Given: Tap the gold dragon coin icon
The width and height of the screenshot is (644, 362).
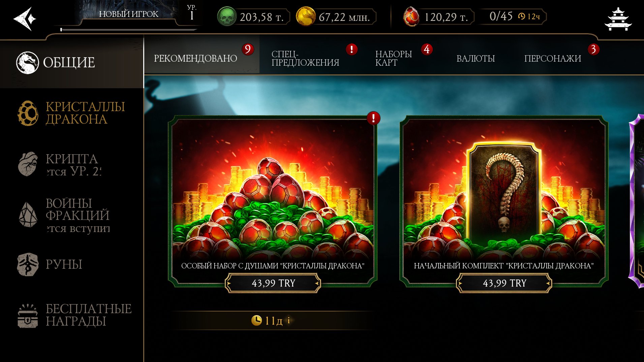Looking at the screenshot, I should [305, 17].
